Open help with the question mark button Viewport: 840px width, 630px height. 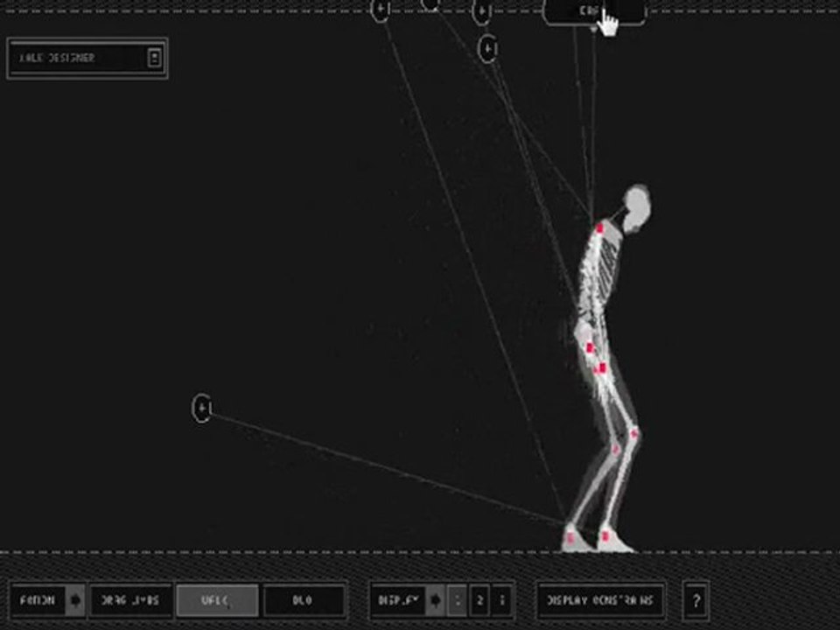click(696, 600)
